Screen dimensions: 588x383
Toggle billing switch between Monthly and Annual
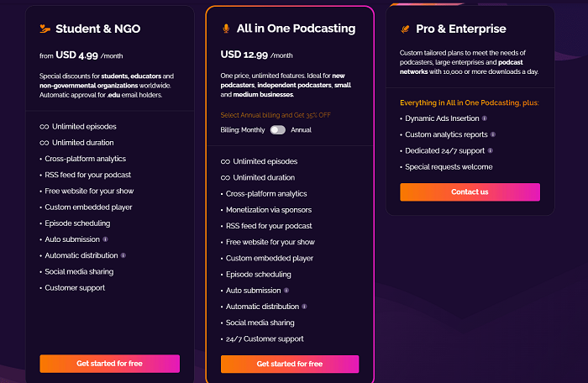click(278, 130)
